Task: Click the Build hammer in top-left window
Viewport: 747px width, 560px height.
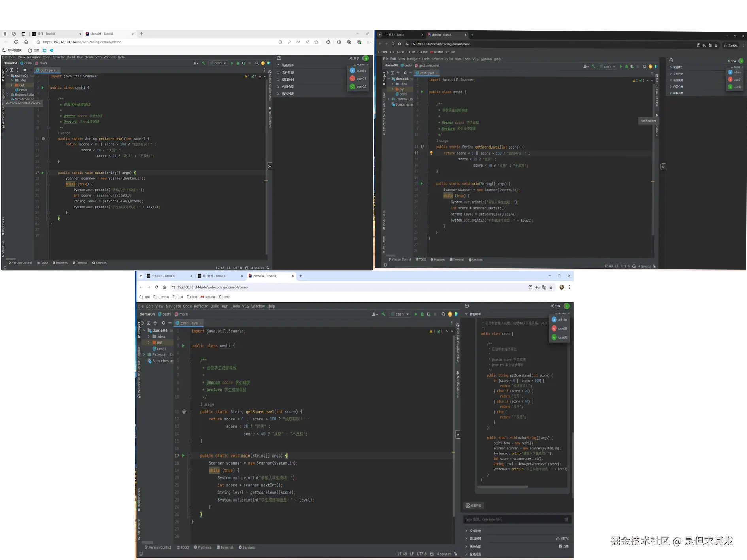Action: point(204,63)
